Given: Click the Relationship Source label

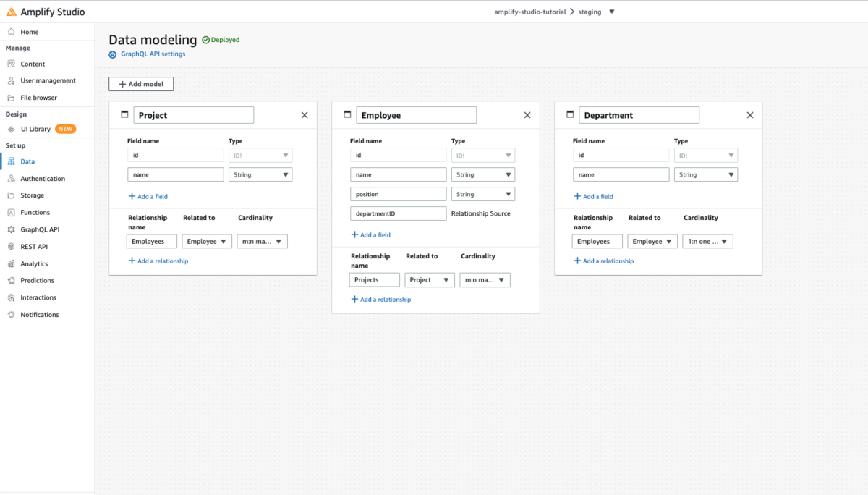Looking at the screenshot, I should pyautogui.click(x=481, y=213).
